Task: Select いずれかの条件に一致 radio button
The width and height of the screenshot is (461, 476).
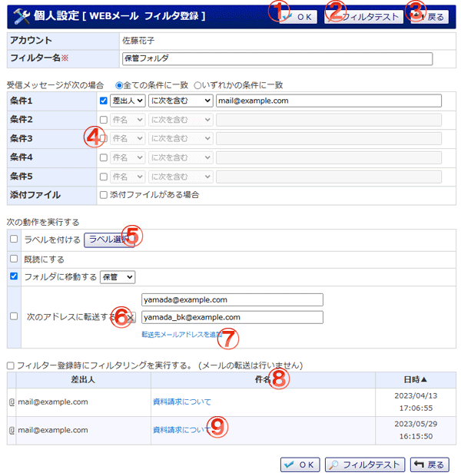Action: pos(197,86)
